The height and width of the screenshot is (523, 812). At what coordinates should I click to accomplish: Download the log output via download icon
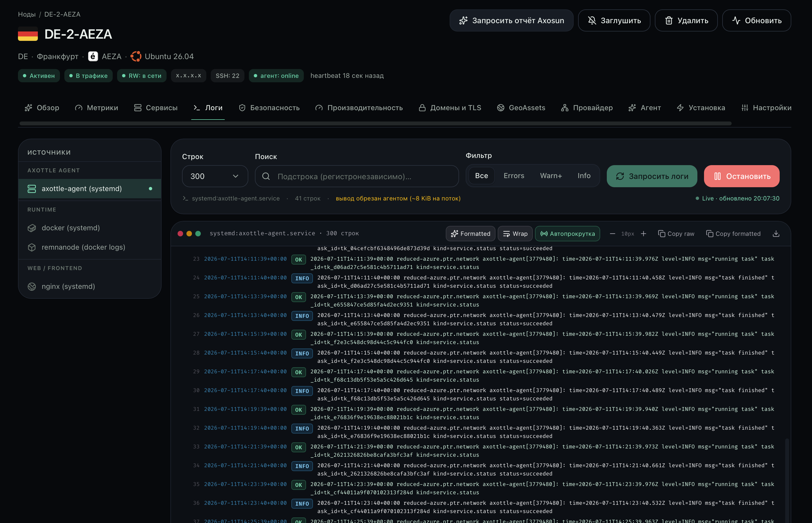(776, 234)
